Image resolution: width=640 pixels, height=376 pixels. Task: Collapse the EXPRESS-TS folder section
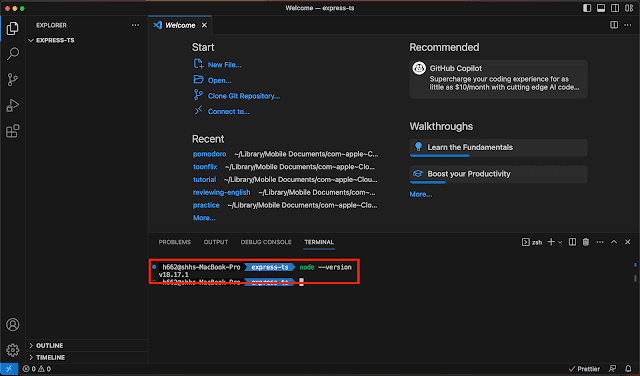pos(87,40)
